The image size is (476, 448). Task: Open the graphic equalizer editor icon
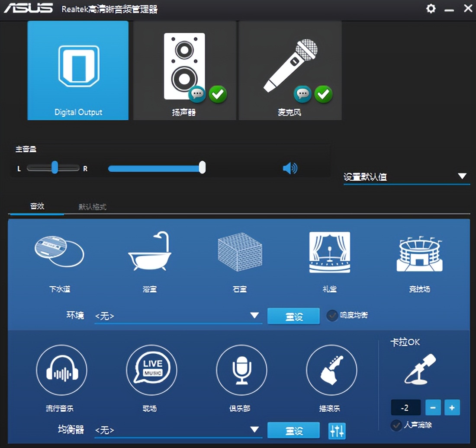coord(337,430)
